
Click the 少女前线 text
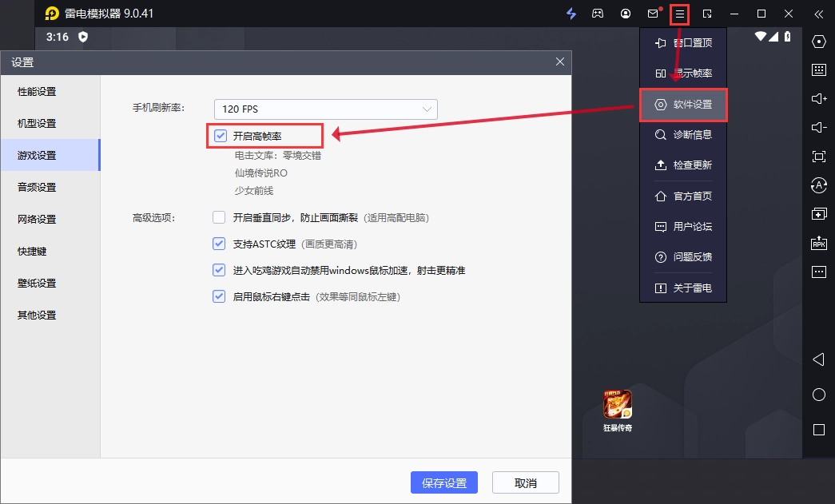tap(254, 191)
